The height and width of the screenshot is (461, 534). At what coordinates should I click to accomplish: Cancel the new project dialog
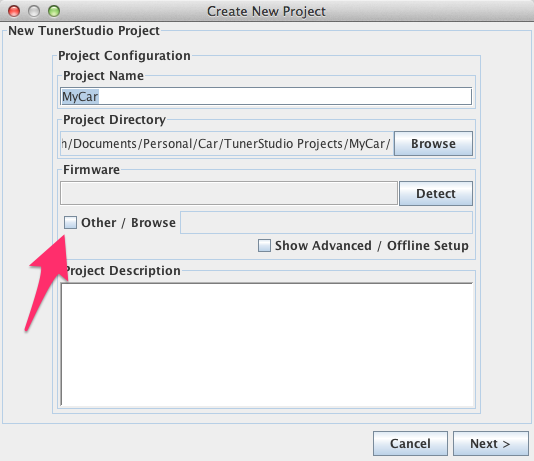click(410, 444)
